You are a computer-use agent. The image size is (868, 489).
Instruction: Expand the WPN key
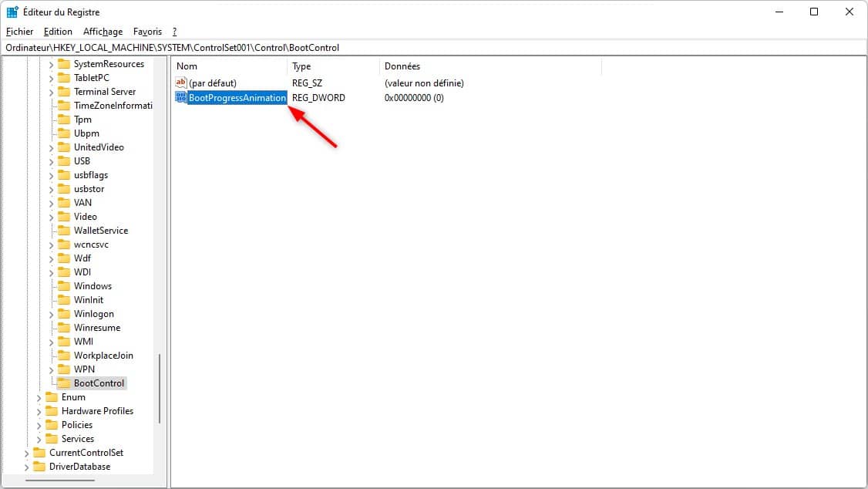pos(51,370)
